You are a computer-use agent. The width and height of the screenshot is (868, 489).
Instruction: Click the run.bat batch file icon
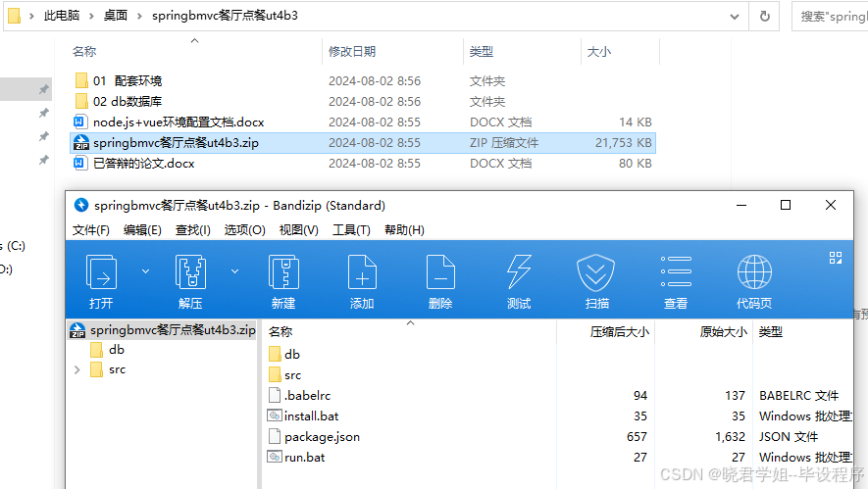pyautogui.click(x=275, y=457)
